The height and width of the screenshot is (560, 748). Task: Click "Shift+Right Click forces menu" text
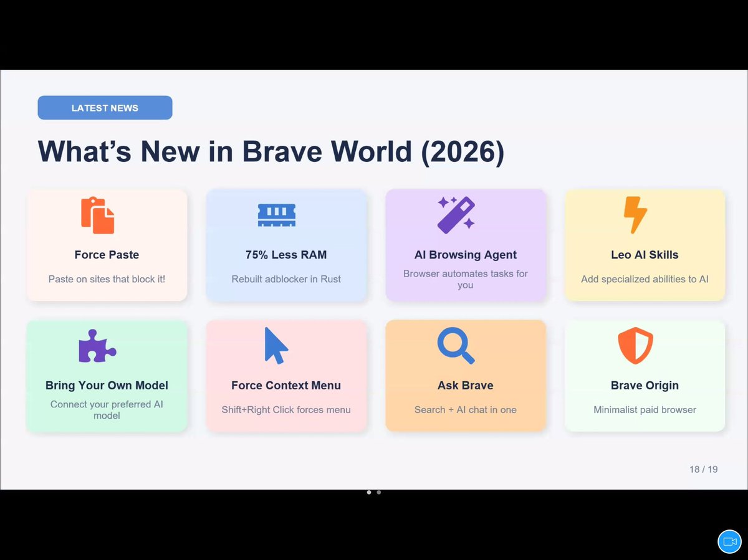[286, 410]
